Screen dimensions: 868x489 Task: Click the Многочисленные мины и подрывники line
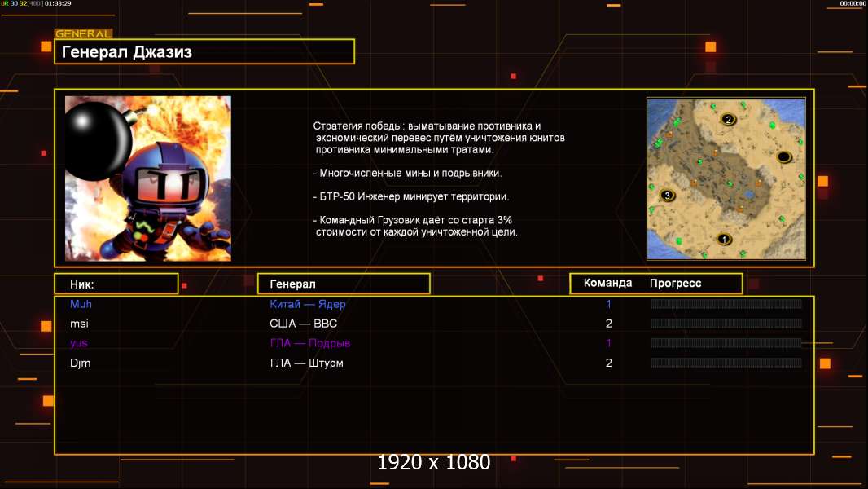[407, 174]
